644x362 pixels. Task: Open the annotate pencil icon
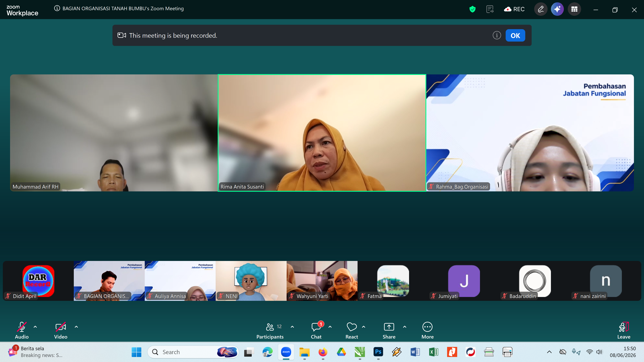[x=541, y=9]
